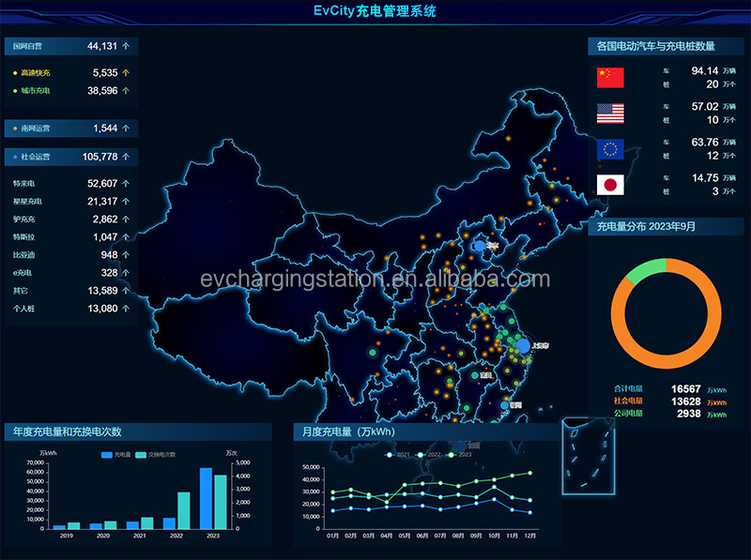Toggle the 2022 line legend item
Image resolution: width=751 pixels, height=560 pixels.
[x=428, y=455]
